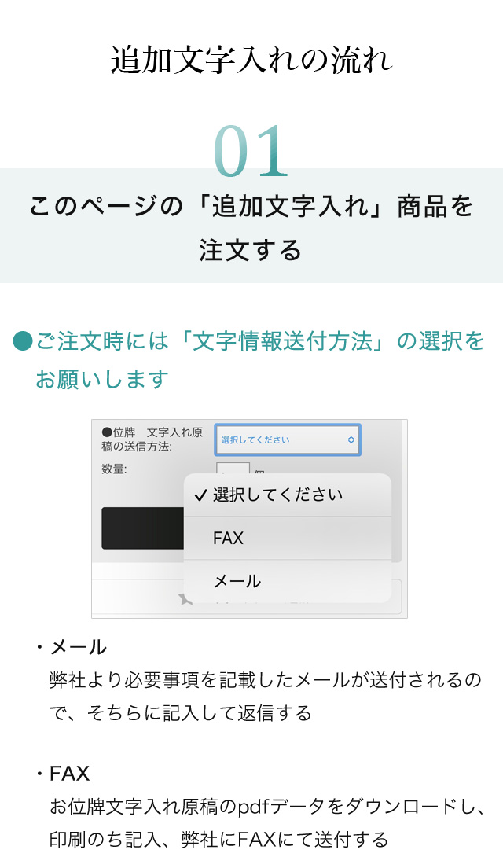
Task: Click the ・メール bullet heading
Action: (71, 647)
